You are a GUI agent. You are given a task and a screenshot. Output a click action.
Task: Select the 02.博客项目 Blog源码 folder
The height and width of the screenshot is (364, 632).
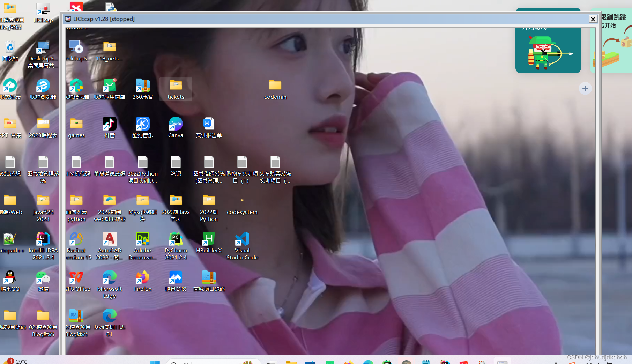point(43,323)
